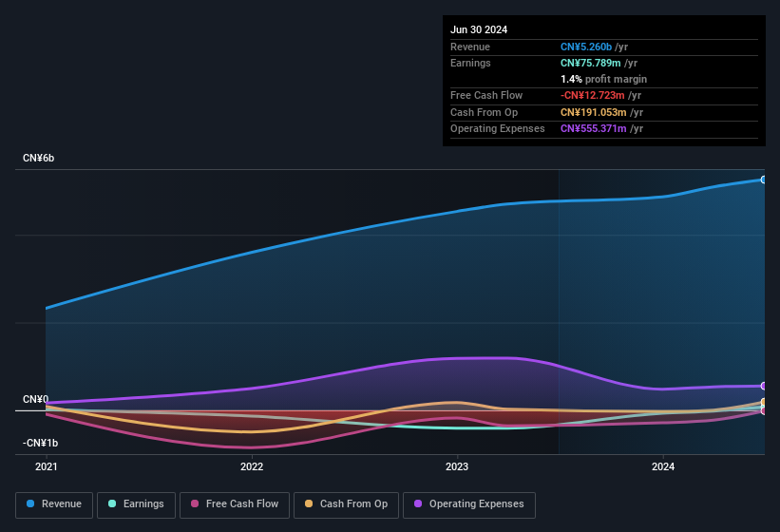Click the CN¥75.789m earnings value
Image resolution: width=780 pixels, height=532 pixels.
coord(591,63)
